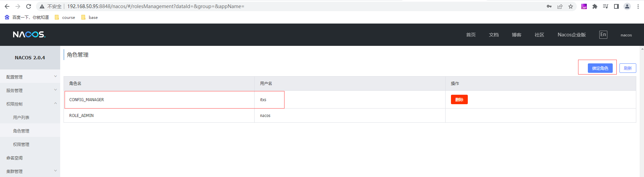Image resolution: width=644 pixels, height=177 pixels.
Task: Open 用户列表 in the sidebar
Action: point(21,117)
